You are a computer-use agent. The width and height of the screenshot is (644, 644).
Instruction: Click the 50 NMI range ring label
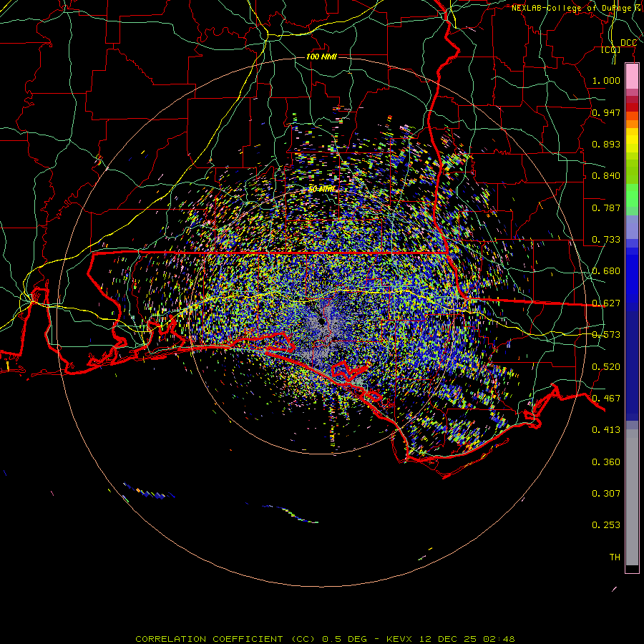tap(321, 189)
